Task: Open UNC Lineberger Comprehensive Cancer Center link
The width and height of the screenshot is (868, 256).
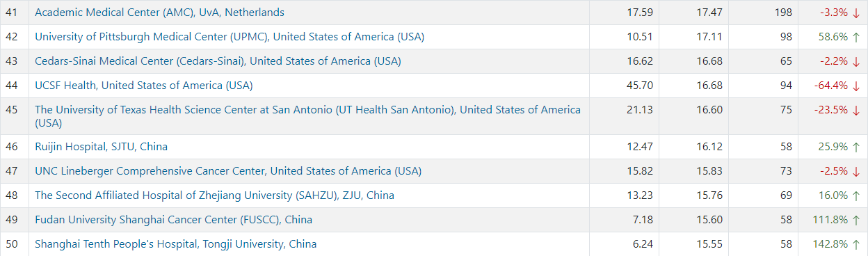Action: [228, 171]
